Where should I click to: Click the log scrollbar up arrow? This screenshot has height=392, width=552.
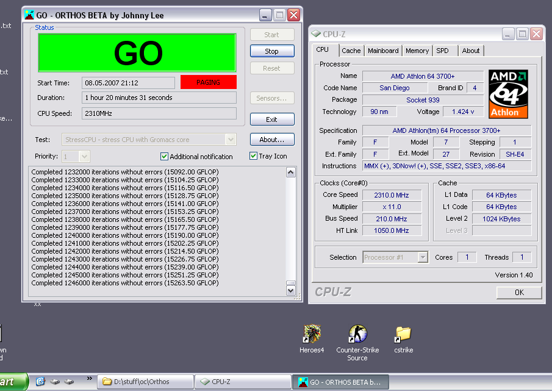tap(290, 172)
